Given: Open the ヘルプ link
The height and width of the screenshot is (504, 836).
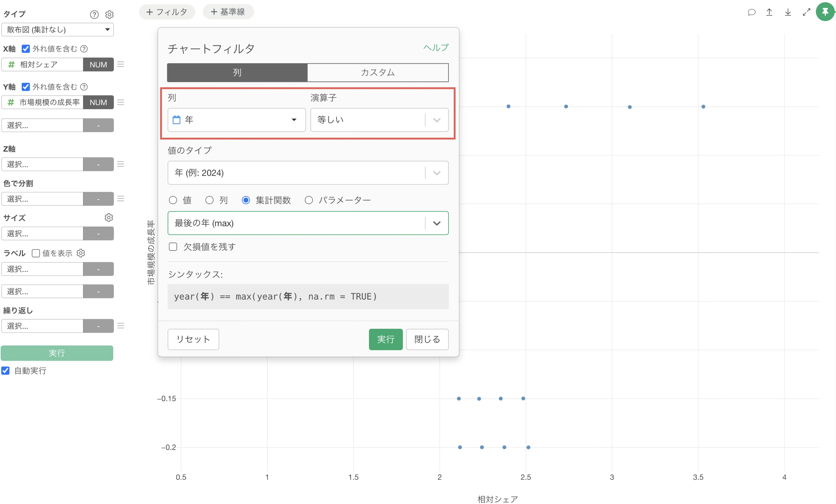Looking at the screenshot, I should tap(436, 47).
